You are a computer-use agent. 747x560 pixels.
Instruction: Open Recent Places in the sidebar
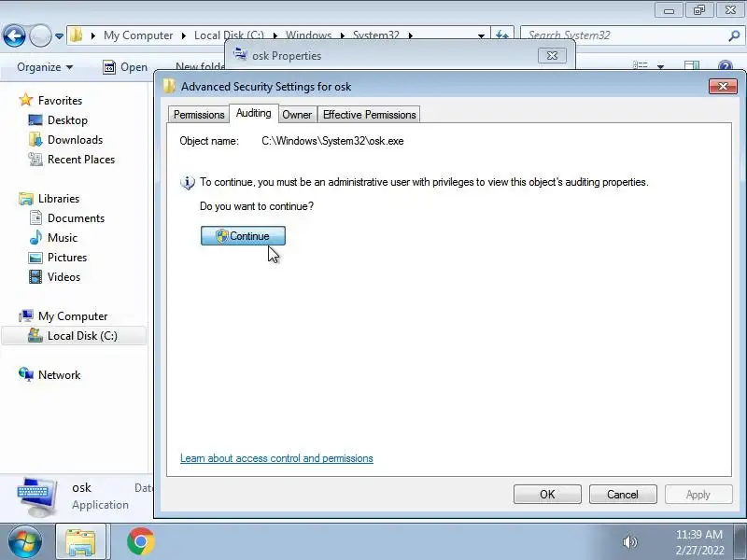click(81, 159)
